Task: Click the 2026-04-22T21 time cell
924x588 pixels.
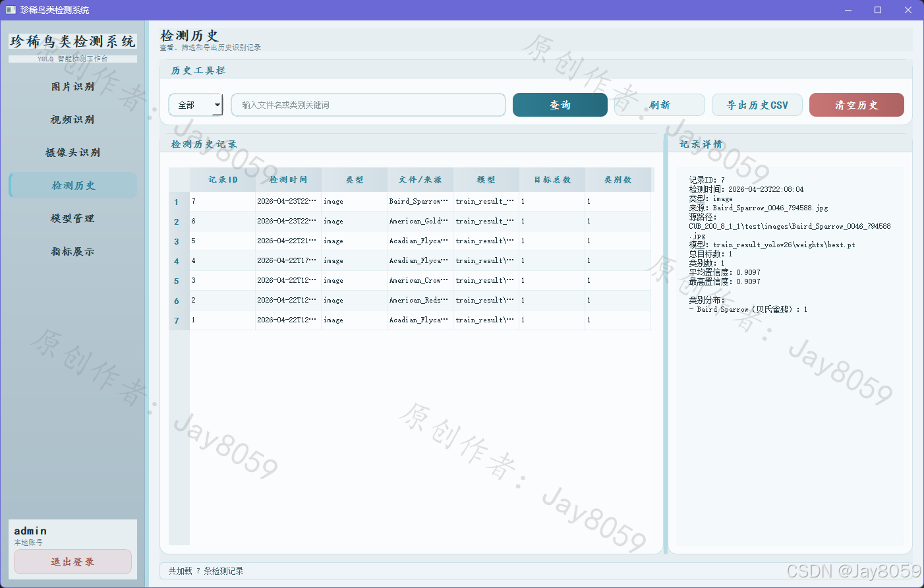Action: [289, 241]
